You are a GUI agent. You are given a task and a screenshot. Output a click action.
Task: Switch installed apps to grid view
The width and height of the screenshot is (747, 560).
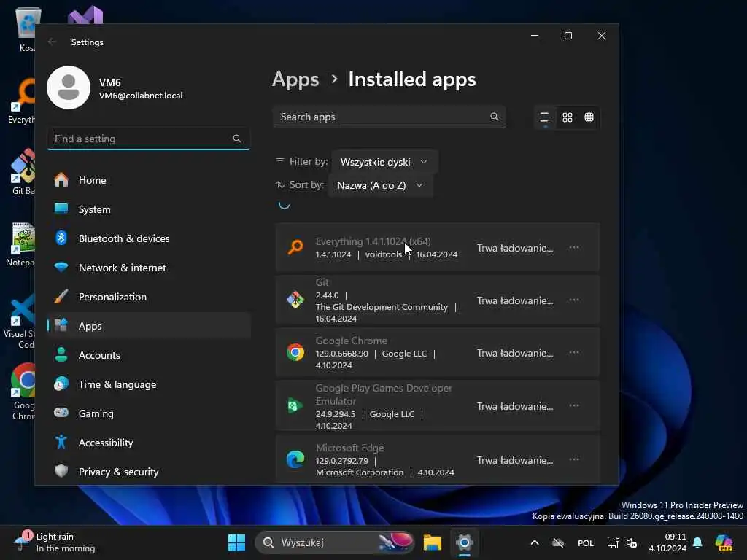click(x=567, y=117)
